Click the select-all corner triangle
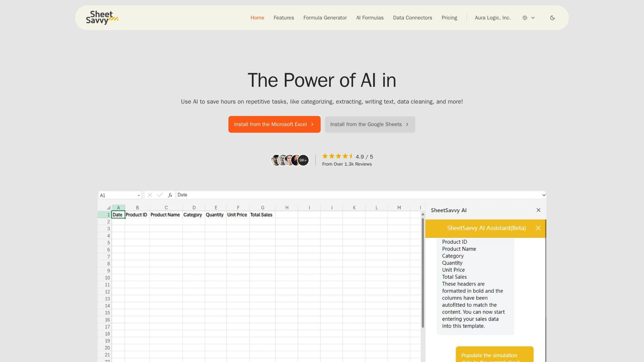 click(108, 208)
